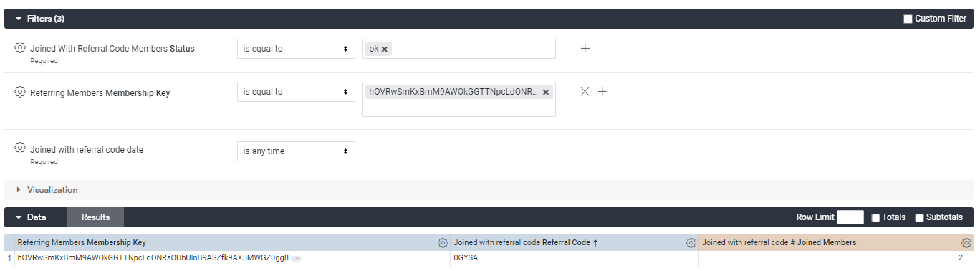The width and height of the screenshot is (980, 271).
Task: Expand the Visualization section
Action: point(47,190)
